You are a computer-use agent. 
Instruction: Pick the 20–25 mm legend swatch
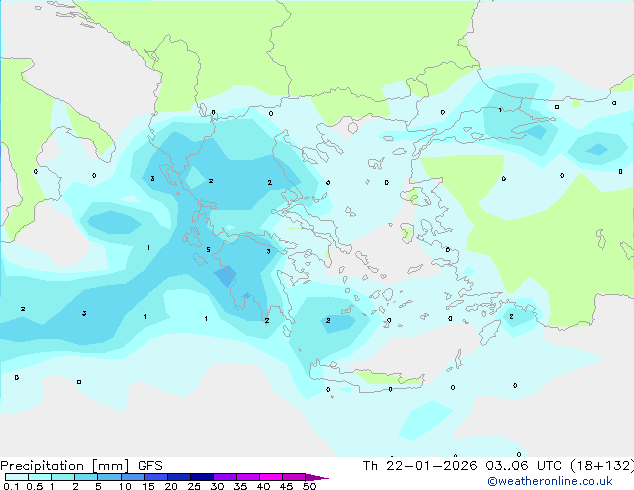179,477
